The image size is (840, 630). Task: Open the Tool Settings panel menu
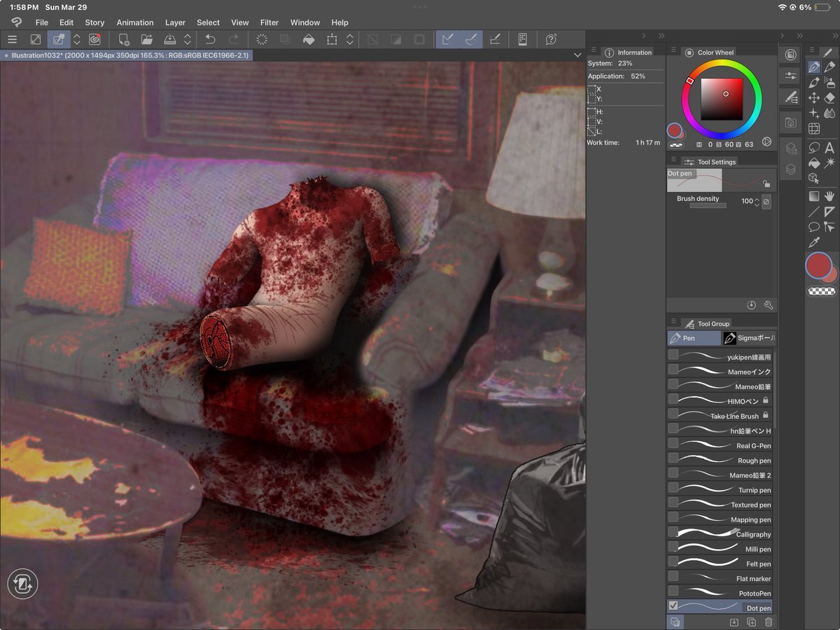[673, 160]
